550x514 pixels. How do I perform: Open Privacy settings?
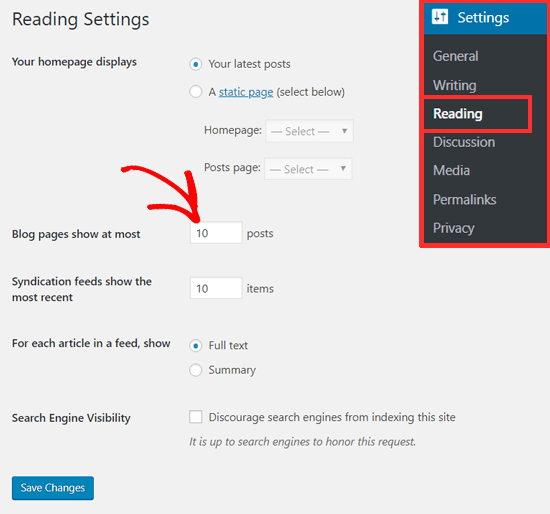click(454, 228)
